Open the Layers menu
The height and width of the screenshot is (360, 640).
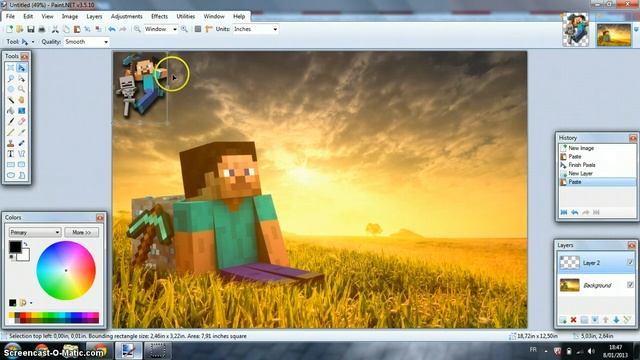point(94,16)
